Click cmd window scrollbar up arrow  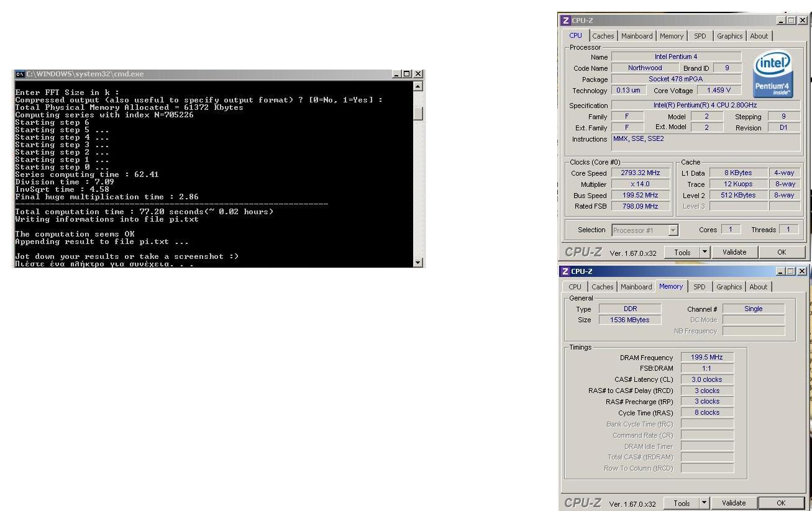point(418,86)
